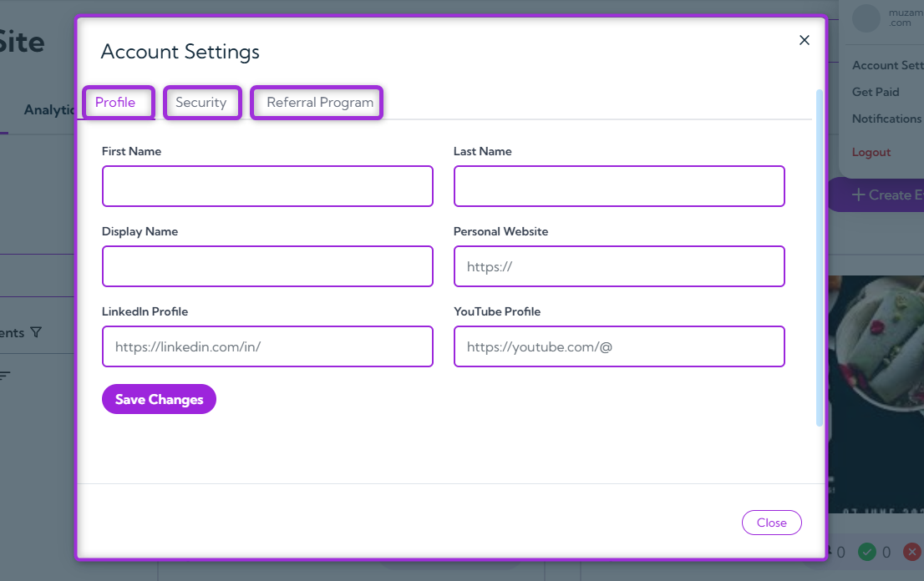Select the Display Name input
Screen dimensions: 924x581
[x=267, y=266]
